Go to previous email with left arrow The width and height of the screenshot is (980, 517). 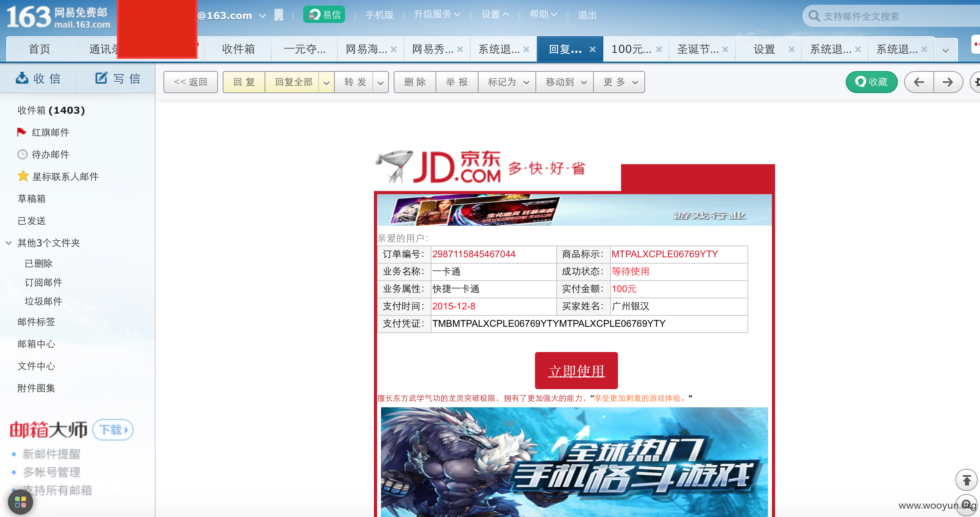point(919,82)
